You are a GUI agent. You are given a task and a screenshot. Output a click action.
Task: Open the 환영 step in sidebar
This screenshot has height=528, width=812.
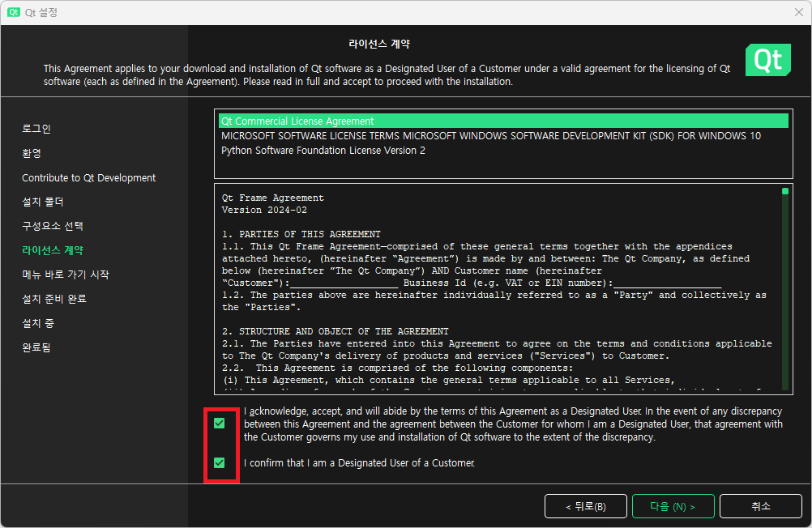[x=32, y=153]
